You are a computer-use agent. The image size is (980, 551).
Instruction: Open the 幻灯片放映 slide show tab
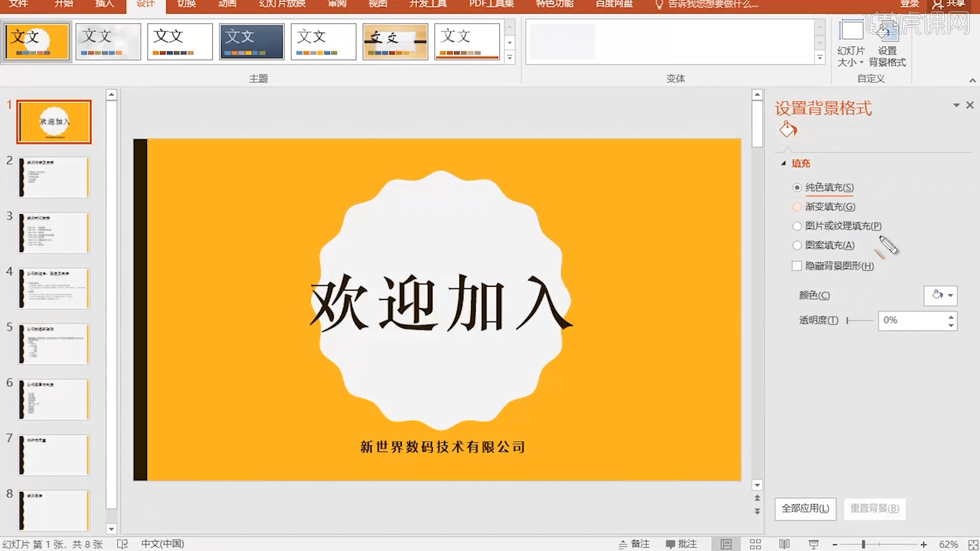282,4
